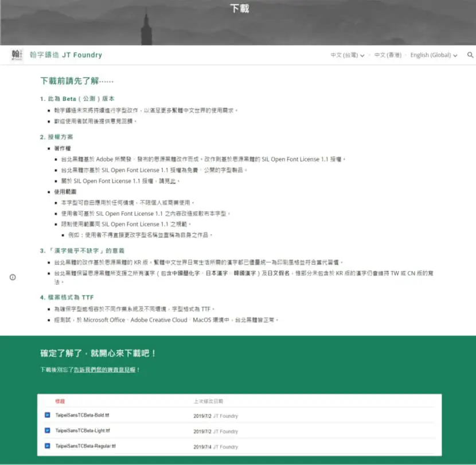Image resolution: width=476 pixels, height=465 pixels.
Task: Open the 中文 (香港) page
Action: click(x=388, y=55)
